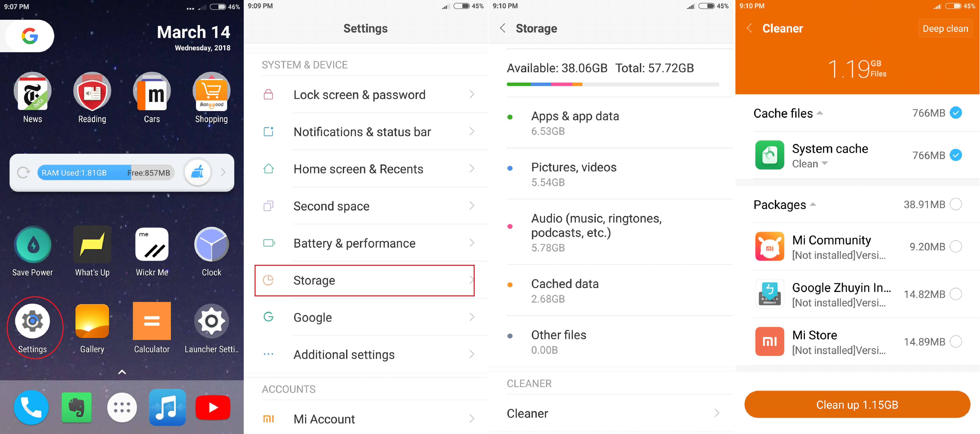The height and width of the screenshot is (434, 980).
Task: Open Evernote from the dock
Action: tap(76, 407)
